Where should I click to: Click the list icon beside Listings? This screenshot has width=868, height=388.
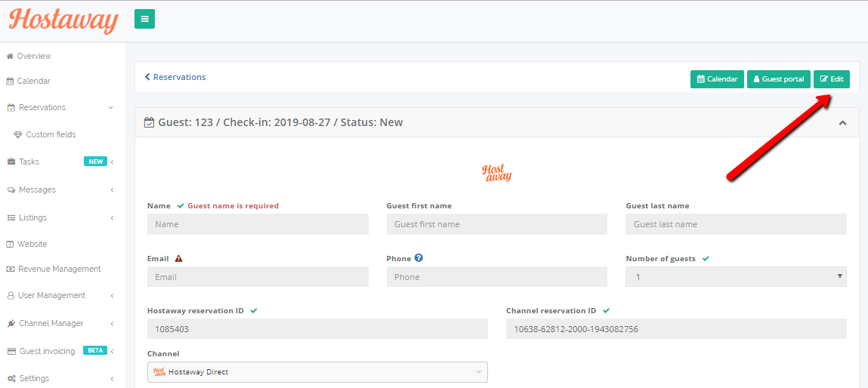pos(11,217)
